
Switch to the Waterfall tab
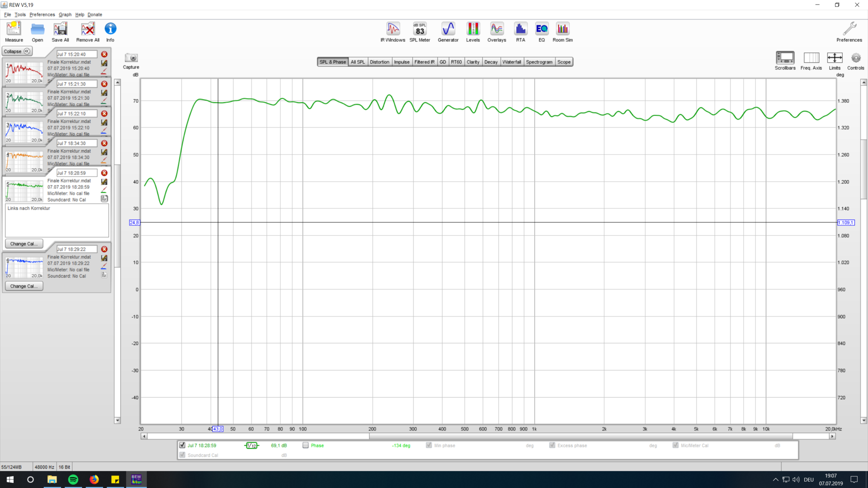tap(512, 62)
